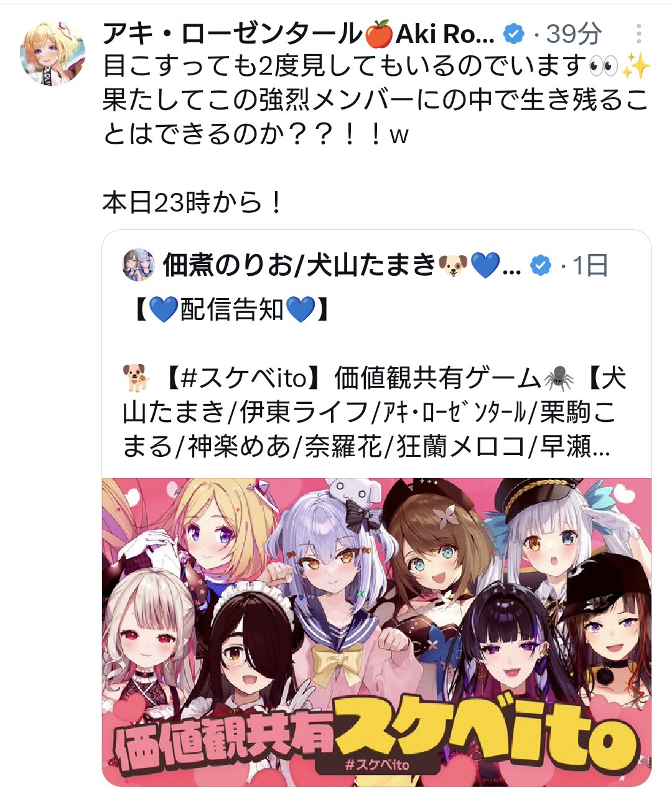Tap the 本日23時から！ text line
The width and height of the screenshot is (672, 806).
click(194, 202)
